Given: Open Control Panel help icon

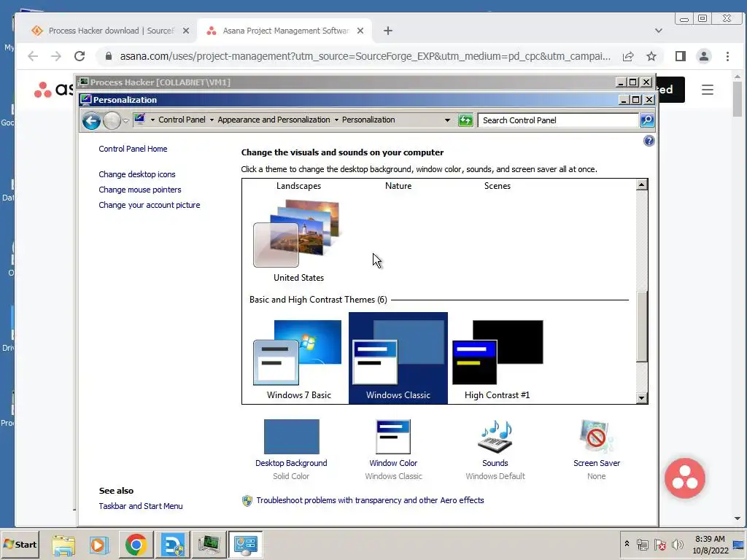Looking at the screenshot, I should [649, 141].
